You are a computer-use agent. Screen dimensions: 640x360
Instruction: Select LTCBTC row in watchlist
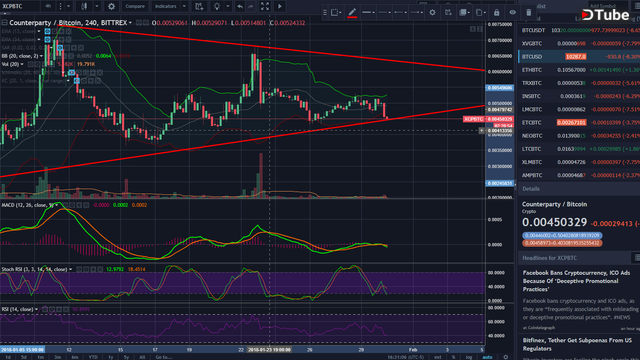579,149
